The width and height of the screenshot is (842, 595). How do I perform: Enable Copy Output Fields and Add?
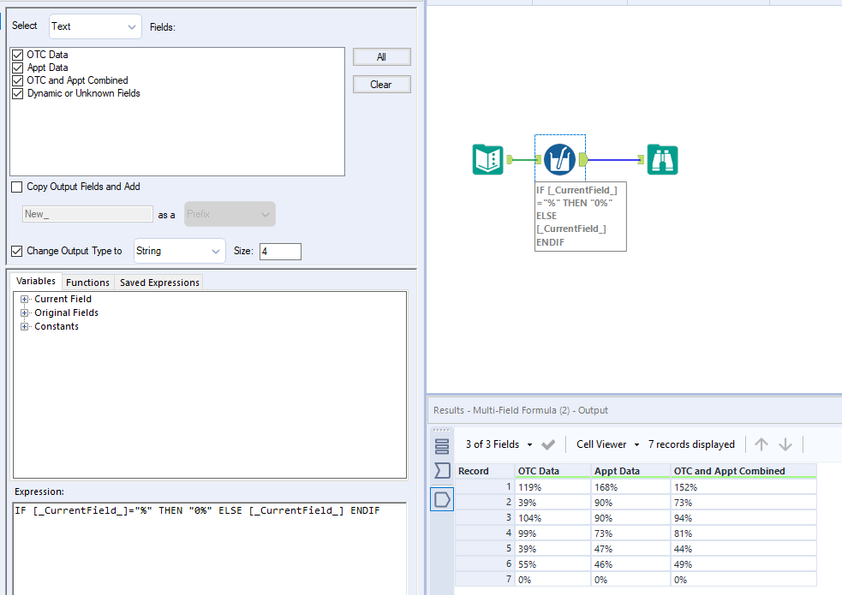click(17, 187)
